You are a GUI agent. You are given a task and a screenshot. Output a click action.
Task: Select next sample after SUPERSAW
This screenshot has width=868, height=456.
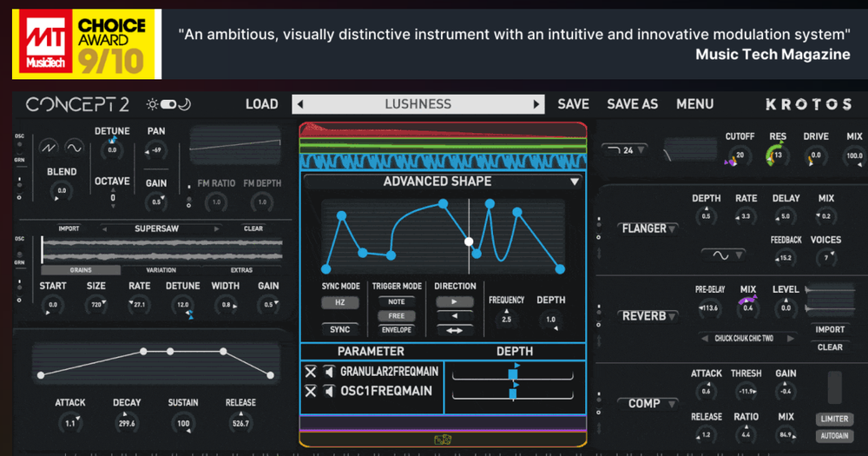(x=216, y=228)
